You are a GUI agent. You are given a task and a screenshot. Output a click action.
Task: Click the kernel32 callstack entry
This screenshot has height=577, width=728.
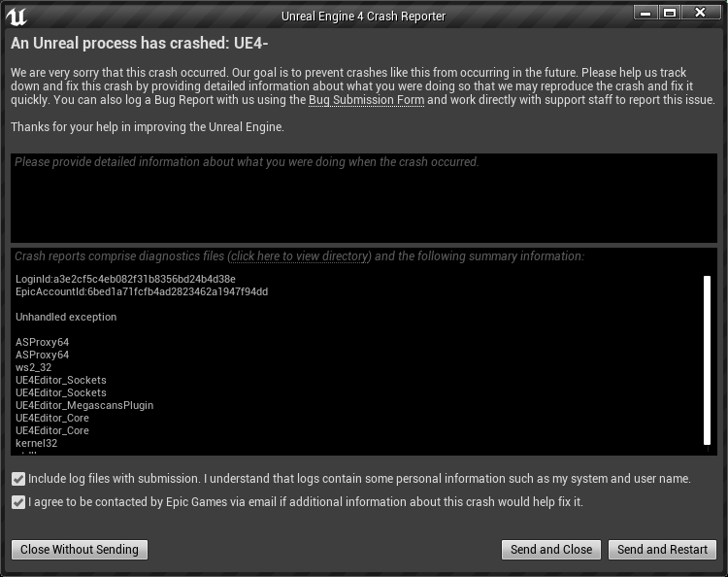36,443
